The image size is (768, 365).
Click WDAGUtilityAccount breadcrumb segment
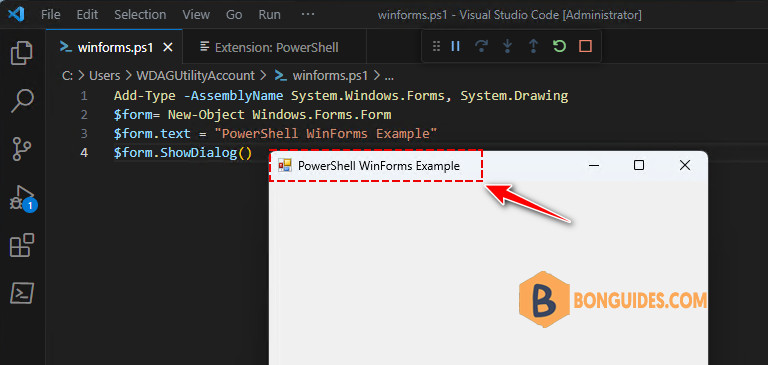[195, 76]
